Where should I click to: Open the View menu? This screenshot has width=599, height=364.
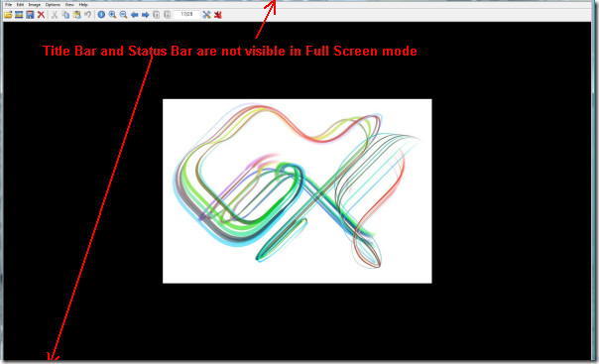click(69, 5)
